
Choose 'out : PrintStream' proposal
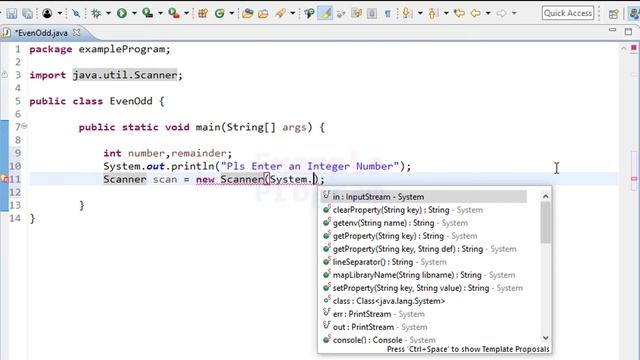(423, 327)
